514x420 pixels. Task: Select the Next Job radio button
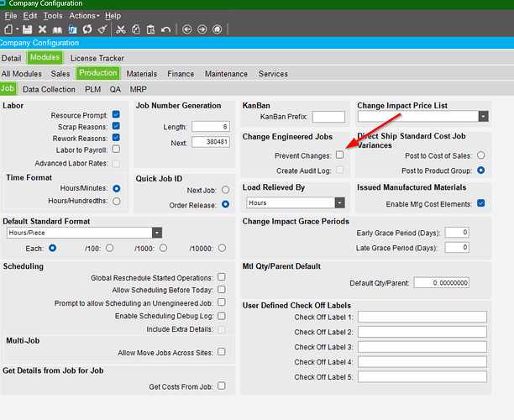pos(226,190)
